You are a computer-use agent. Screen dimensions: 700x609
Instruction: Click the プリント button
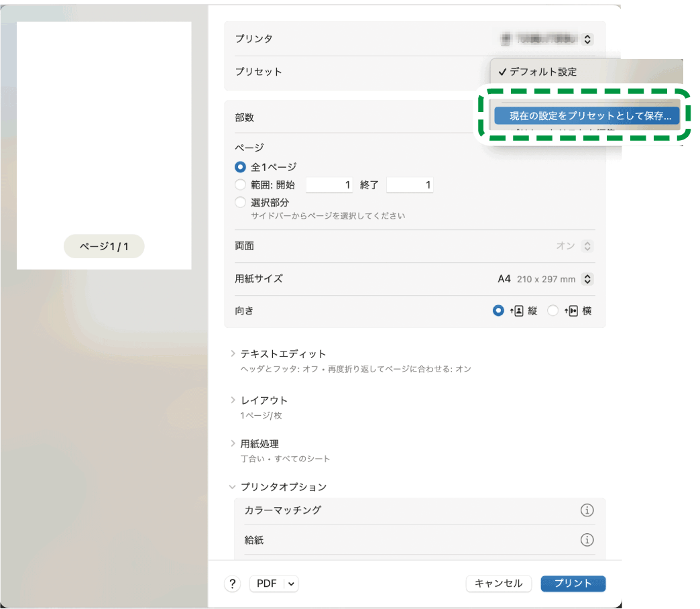click(x=573, y=584)
